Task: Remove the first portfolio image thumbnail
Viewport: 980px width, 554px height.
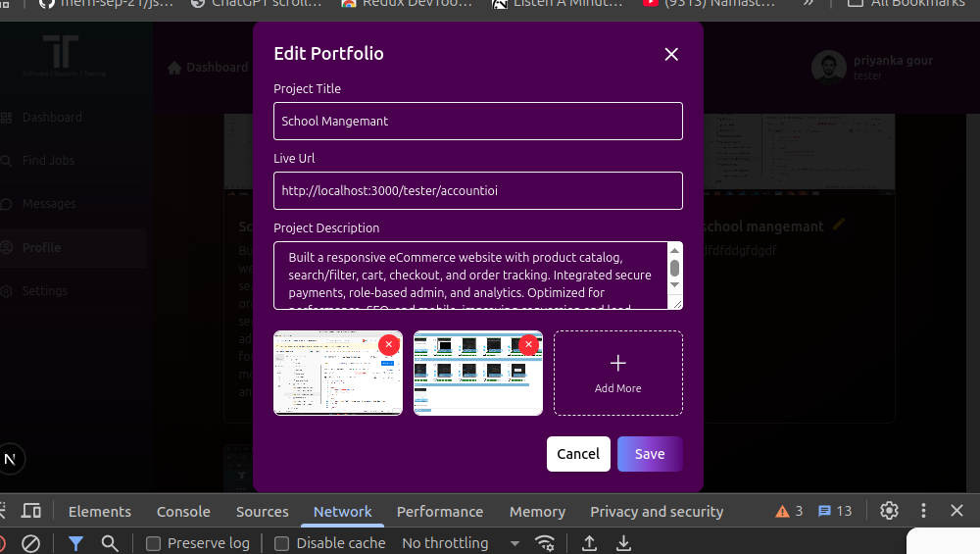Action: pyautogui.click(x=389, y=344)
